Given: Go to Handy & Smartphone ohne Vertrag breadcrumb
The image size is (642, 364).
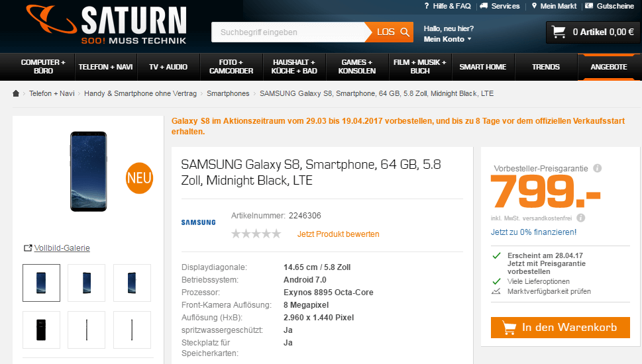Looking at the screenshot, I should pyautogui.click(x=140, y=94).
